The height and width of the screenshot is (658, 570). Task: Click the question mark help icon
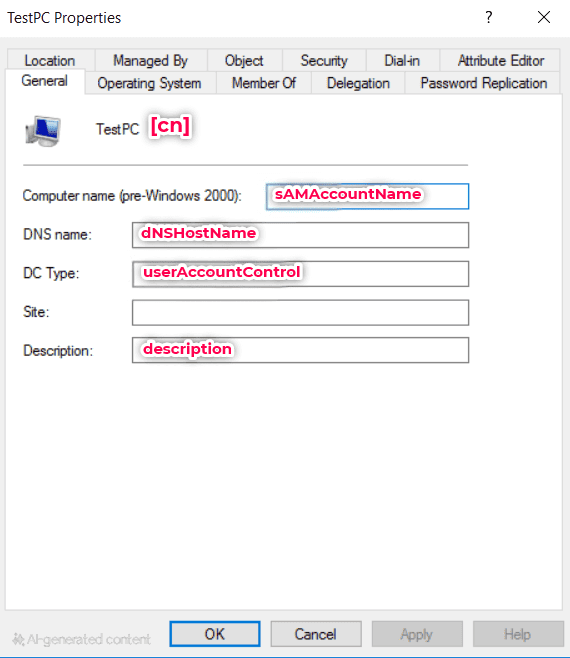(x=489, y=17)
